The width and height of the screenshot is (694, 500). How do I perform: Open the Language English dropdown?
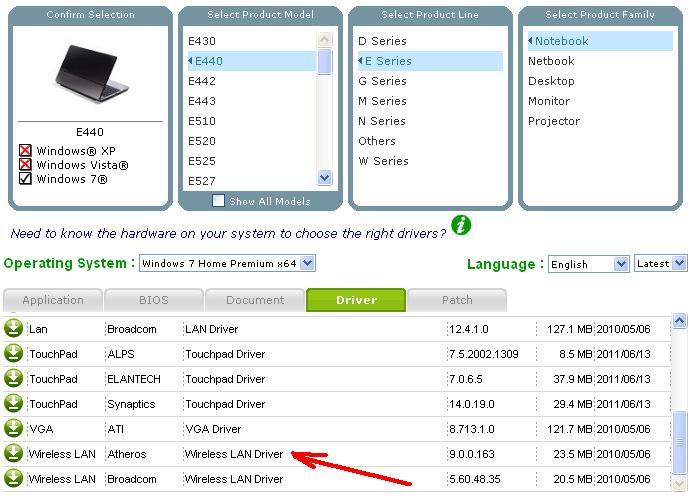[589, 264]
